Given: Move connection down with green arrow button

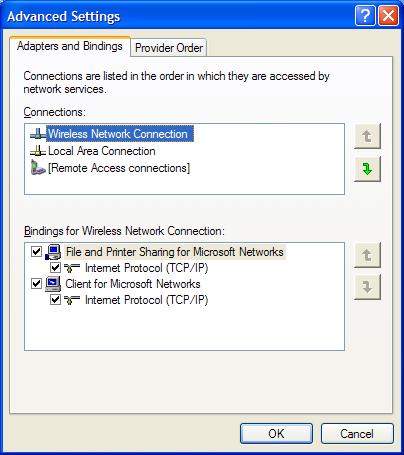Looking at the screenshot, I should click(x=367, y=169).
